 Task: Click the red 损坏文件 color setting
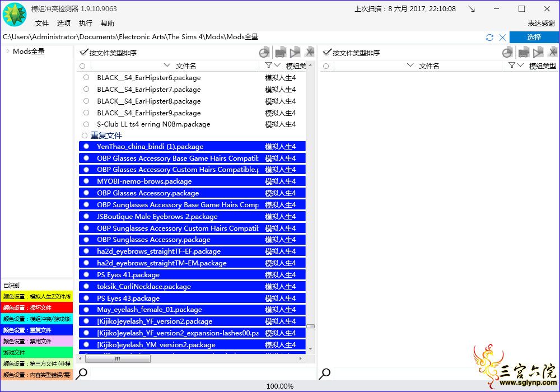[37, 308]
